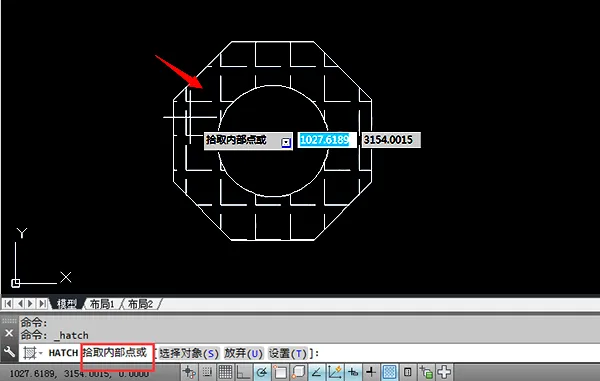Screen dimensions: 600x381
Task: Toggle Transparency display status icon
Action: (389, 372)
